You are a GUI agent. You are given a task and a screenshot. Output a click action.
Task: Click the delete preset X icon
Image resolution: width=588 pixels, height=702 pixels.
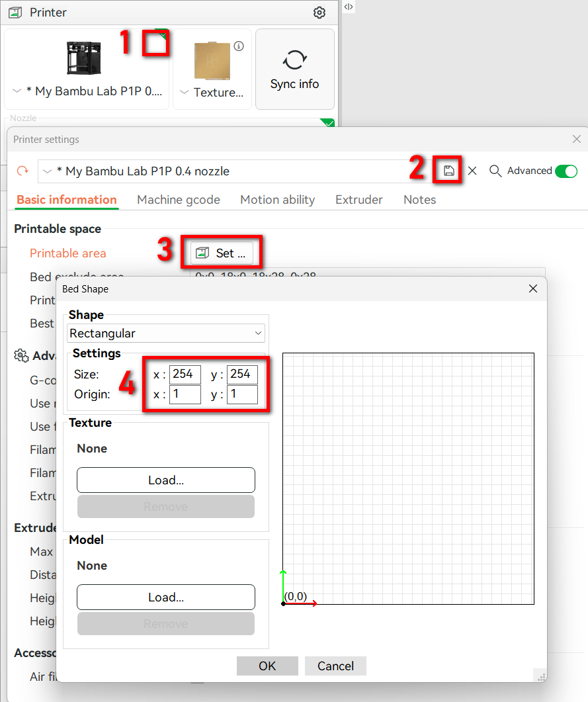pos(472,171)
